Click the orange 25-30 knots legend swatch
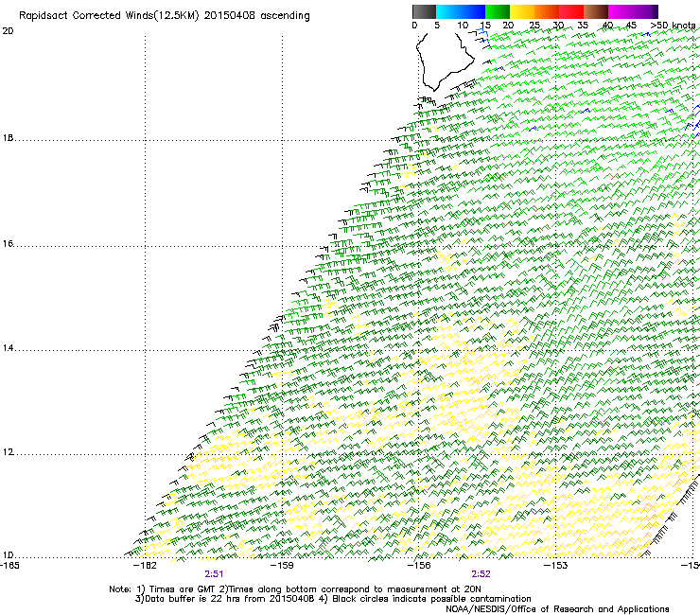 [547, 11]
